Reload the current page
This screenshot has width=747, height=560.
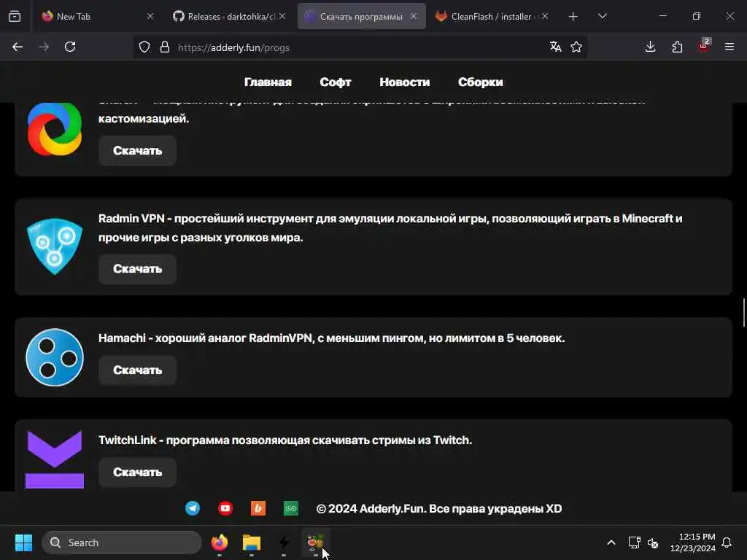coord(70,47)
